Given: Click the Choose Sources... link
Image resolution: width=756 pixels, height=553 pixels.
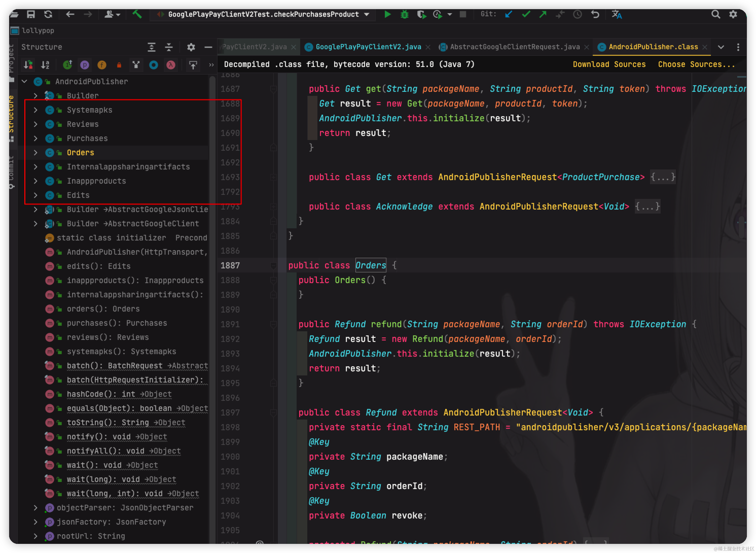Looking at the screenshot, I should coord(696,64).
